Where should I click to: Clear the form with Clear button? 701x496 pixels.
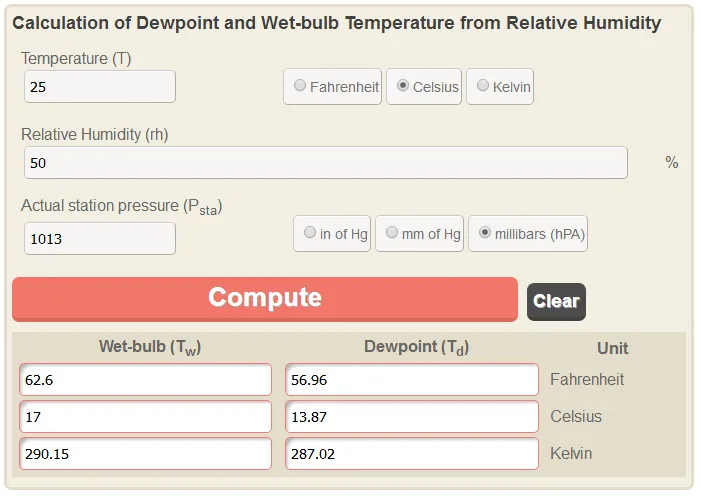tap(556, 301)
